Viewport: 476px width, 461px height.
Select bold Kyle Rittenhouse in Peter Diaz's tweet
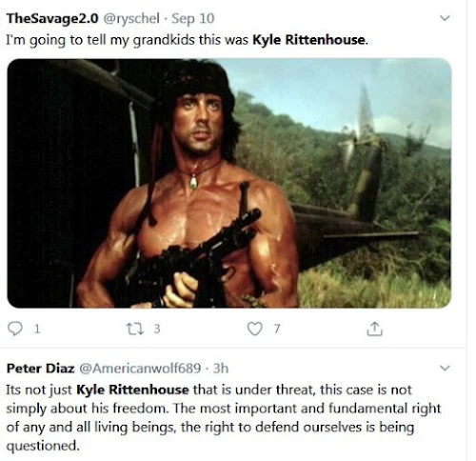(x=132, y=390)
